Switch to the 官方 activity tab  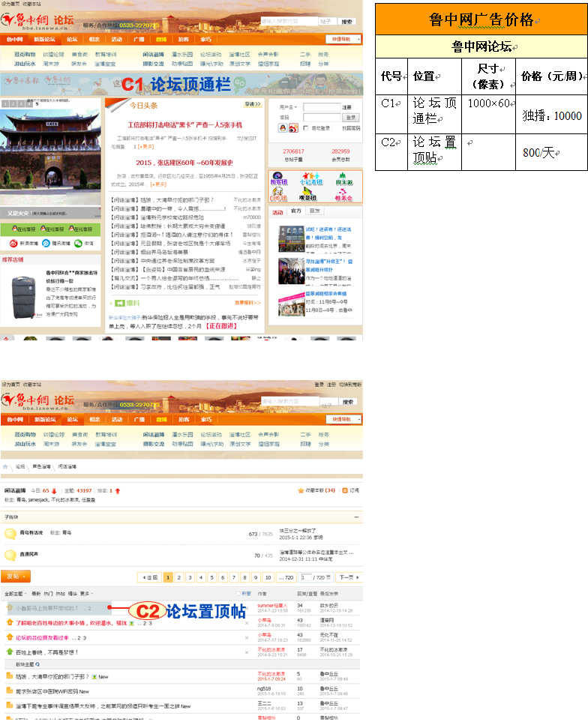point(296,212)
